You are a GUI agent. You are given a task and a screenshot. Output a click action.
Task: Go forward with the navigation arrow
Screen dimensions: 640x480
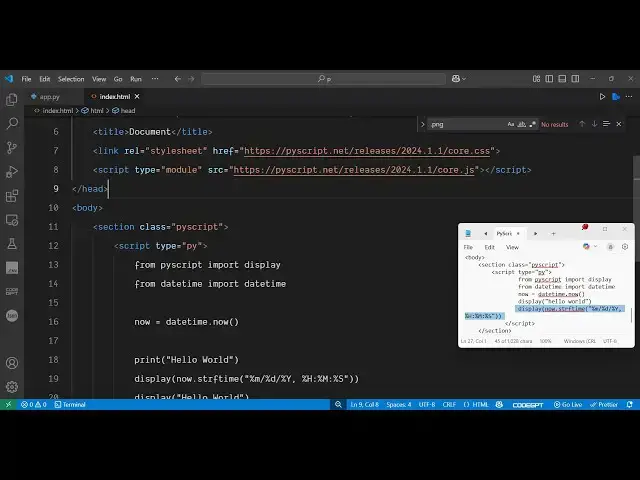191,79
